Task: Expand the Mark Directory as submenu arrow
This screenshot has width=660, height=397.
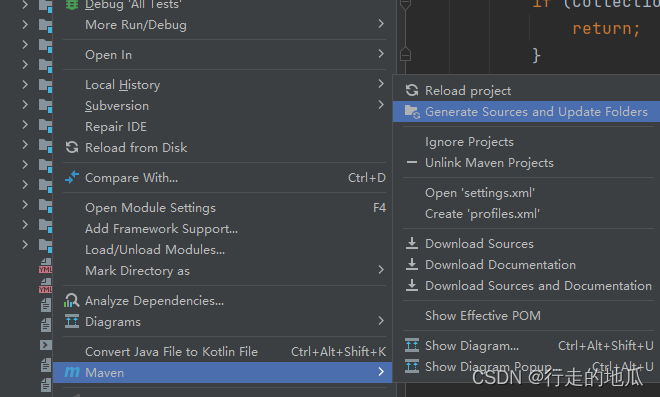Action: 381,270
